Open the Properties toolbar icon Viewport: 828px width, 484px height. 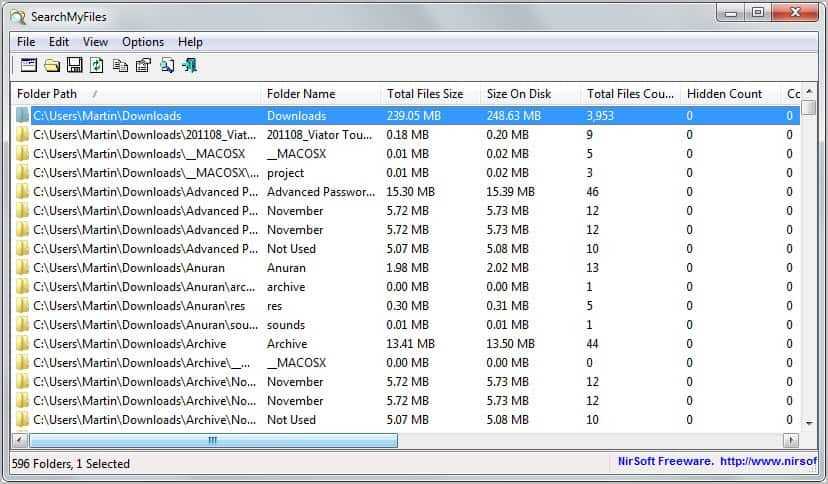pos(143,66)
